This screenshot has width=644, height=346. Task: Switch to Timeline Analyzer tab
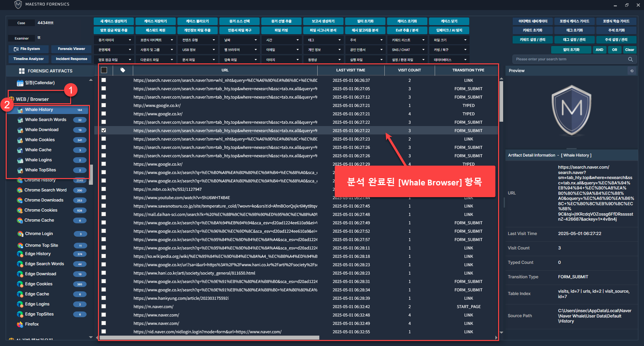(x=29, y=59)
